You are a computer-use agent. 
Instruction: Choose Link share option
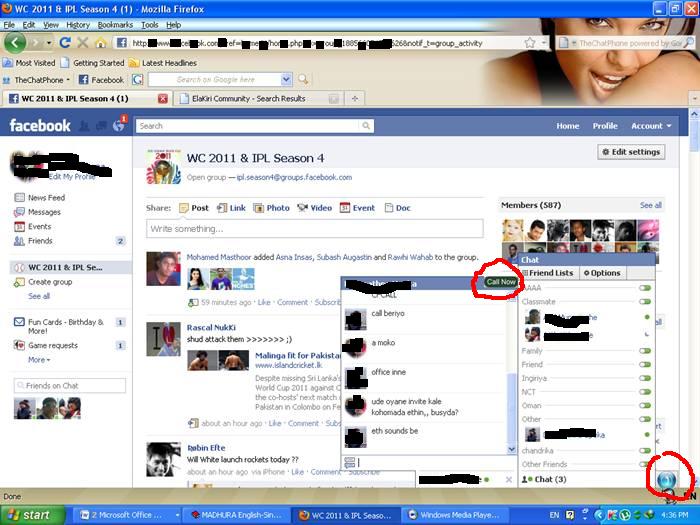[x=231, y=208]
